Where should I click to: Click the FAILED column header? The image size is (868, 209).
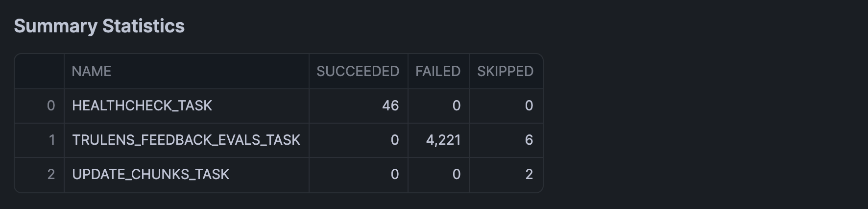[x=438, y=72]
